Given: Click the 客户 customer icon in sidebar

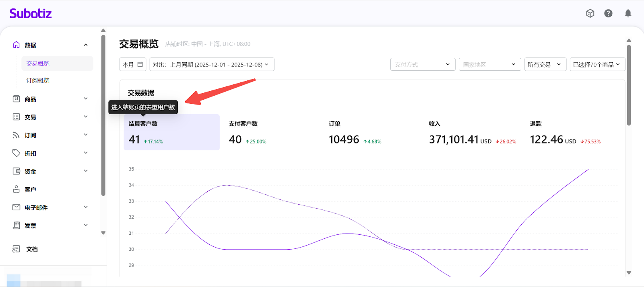Looking at the screenshot, I should [17, 189].
